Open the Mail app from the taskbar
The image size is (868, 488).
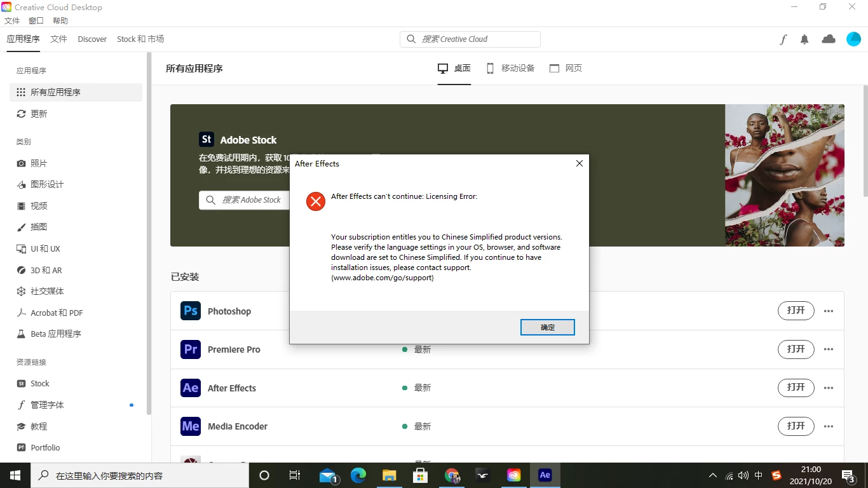(328, 475)
